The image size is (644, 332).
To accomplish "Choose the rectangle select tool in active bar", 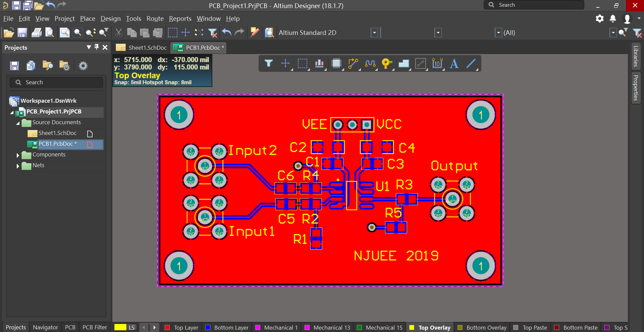I will [303, 63].
